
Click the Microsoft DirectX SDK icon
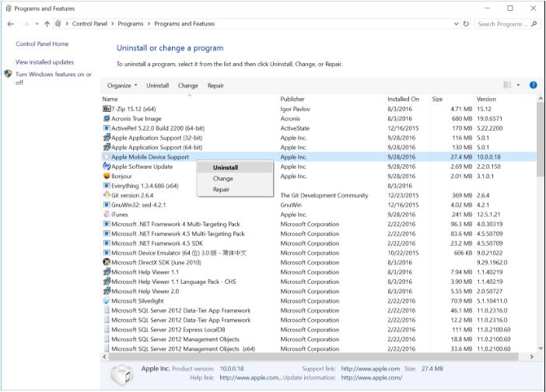(x=107, y=262)
